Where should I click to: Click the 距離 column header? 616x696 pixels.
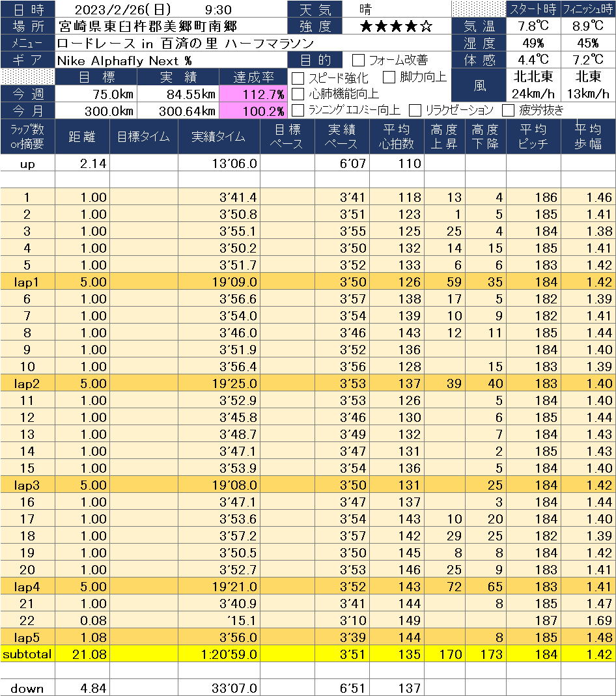tap(83, 136)
